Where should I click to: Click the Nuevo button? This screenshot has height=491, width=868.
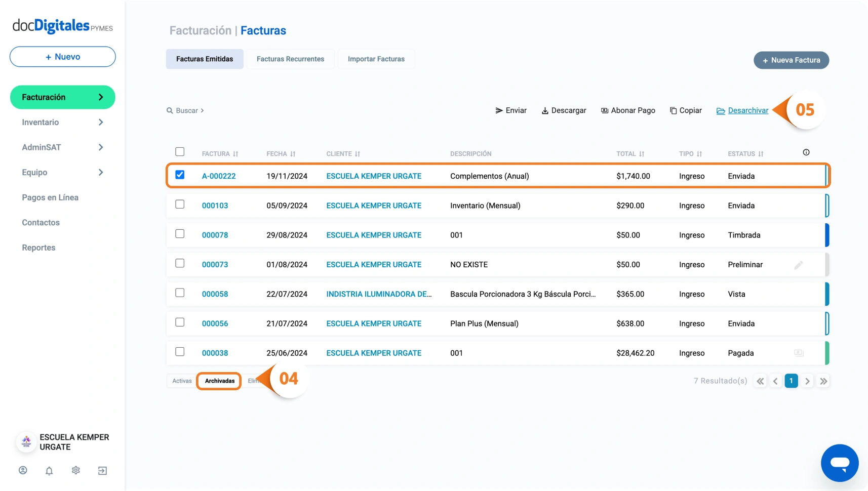click(63, 57)
